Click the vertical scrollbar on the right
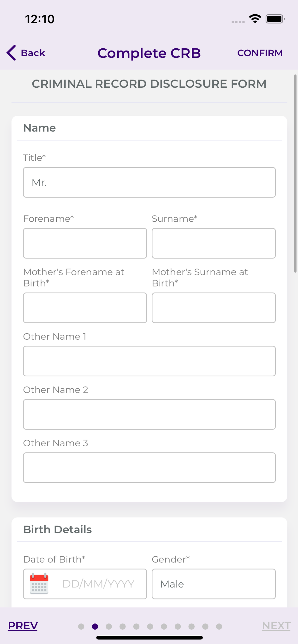The width and height of the screenshot is (298, 644). point(295,173)
